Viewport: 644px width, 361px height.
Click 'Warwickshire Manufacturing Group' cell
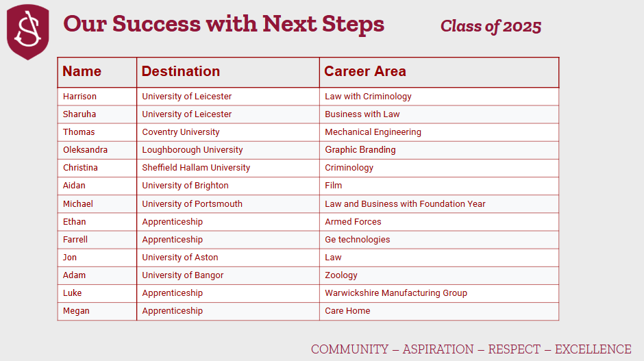(x=396, y=293)
